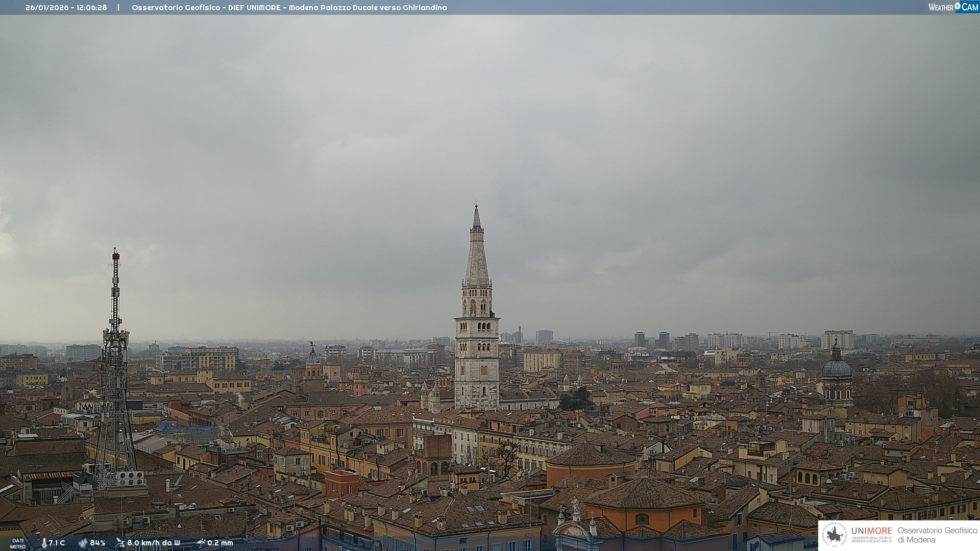The width and height of the screenshot is (980, 551).
Task: Click the WeatherCam logo
Action: coord(952,7)
